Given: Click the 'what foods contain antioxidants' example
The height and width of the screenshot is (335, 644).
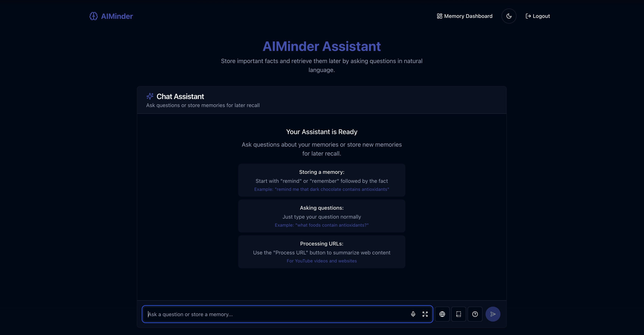Looking at the screenshot, I should tap(321, 225).
